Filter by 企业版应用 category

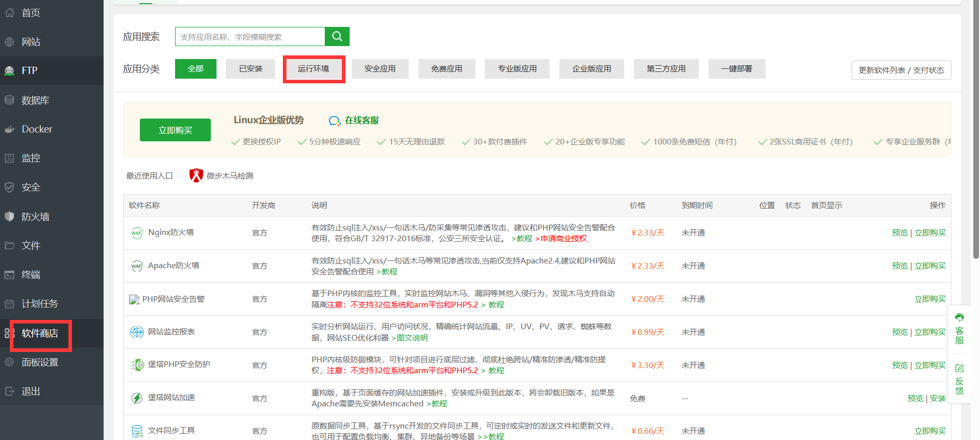coord(592,69)
